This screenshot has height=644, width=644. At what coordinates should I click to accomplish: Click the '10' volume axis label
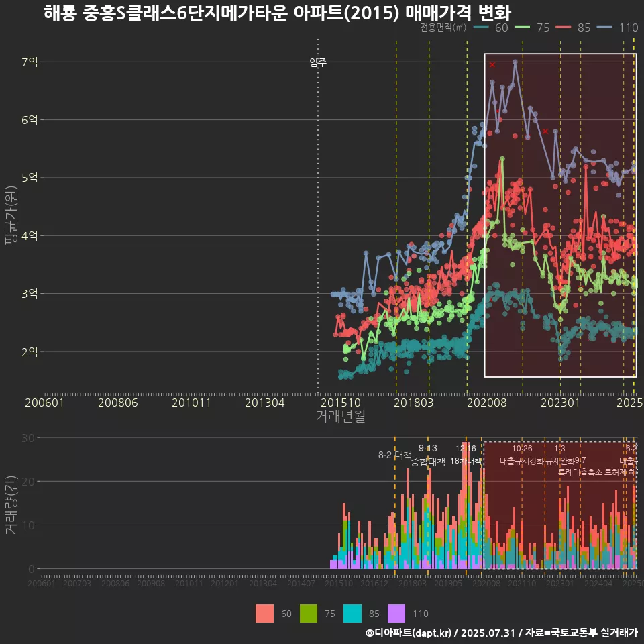[x=28, y=525]
